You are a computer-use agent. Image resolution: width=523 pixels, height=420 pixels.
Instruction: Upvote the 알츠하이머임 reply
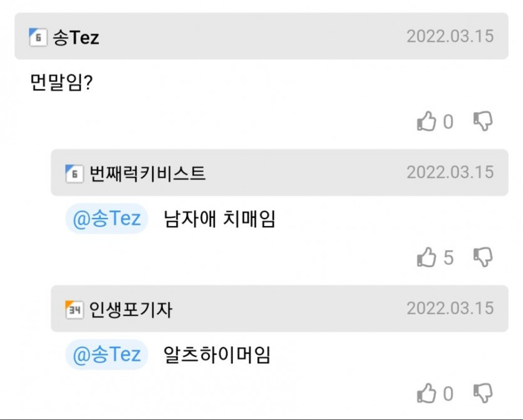pos(427,394)
